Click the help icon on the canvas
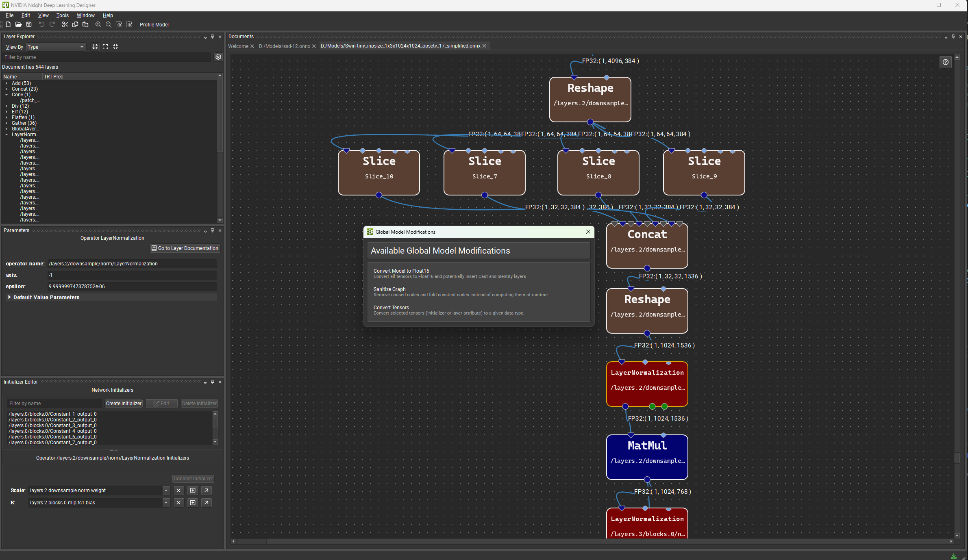Image resolution: width=968 pixels, height=560 pixels. click(946, 62)
